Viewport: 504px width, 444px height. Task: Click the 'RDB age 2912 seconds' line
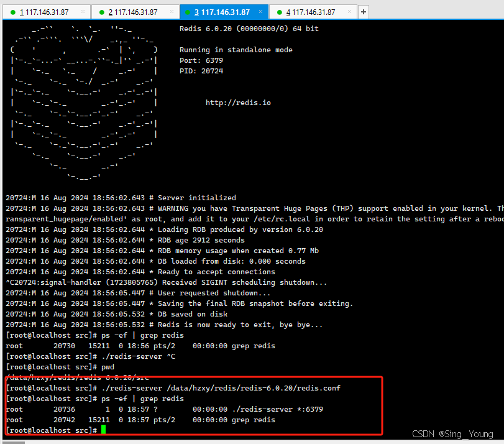coord(125,240)
